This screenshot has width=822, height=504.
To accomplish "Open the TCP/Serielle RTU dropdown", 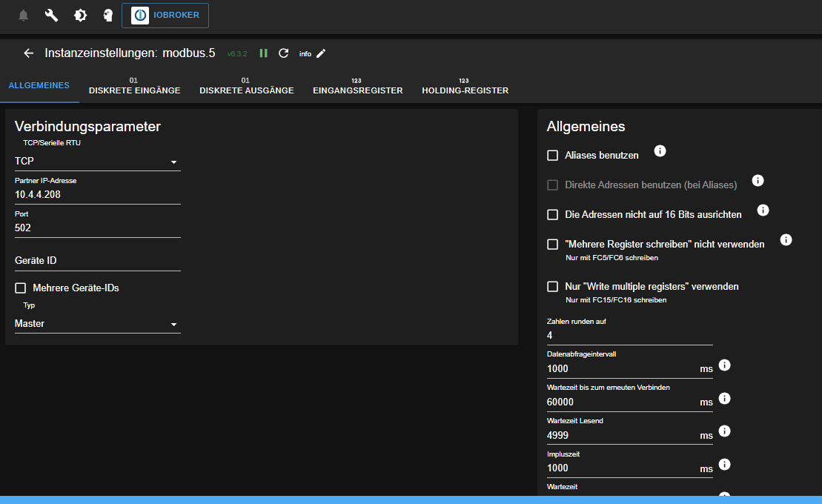I will click(x=97, y=160).
